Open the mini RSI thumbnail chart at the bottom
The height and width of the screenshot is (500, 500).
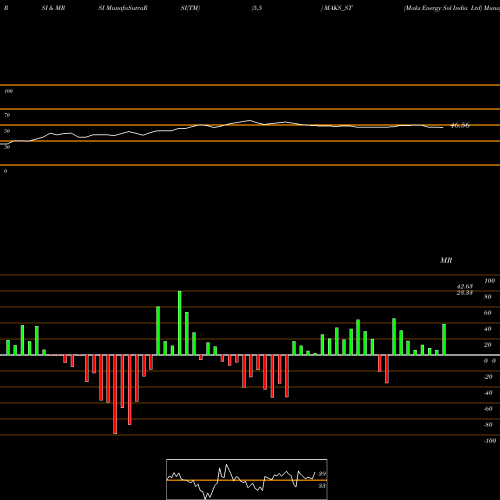point(247,479)
